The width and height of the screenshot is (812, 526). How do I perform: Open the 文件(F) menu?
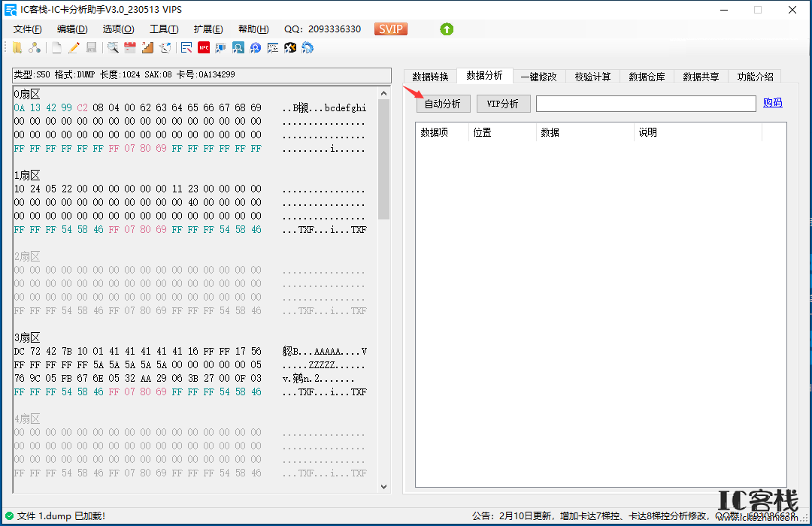click(x=28, y=29)
